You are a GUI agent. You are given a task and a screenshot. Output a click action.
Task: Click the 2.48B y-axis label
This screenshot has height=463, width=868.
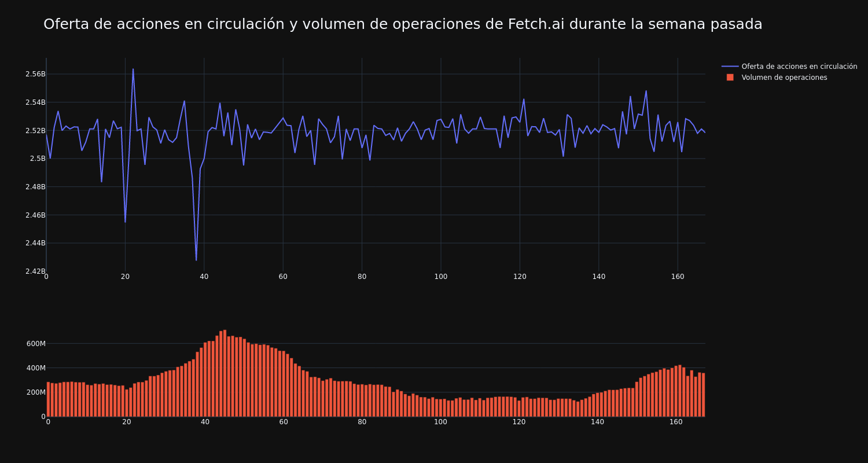coord(35,187)
